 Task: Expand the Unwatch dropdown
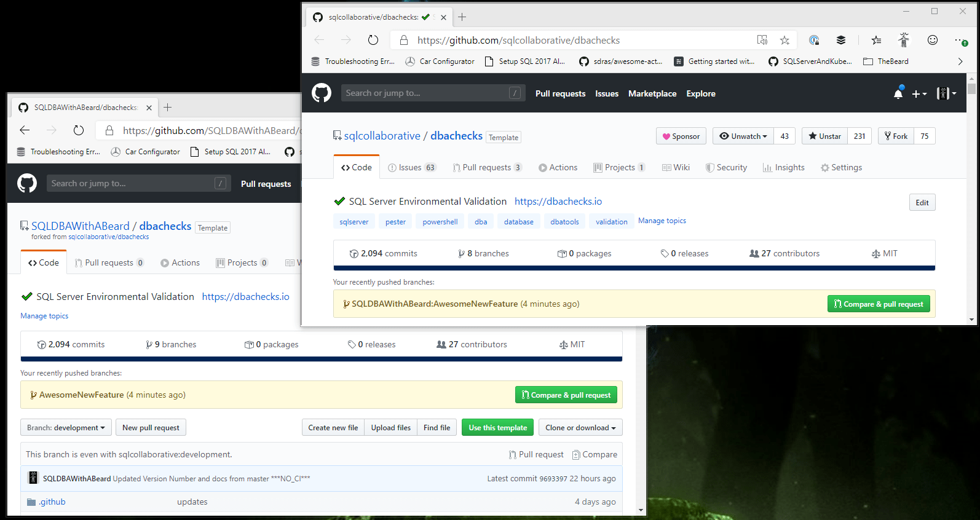(x=743, y=136)
